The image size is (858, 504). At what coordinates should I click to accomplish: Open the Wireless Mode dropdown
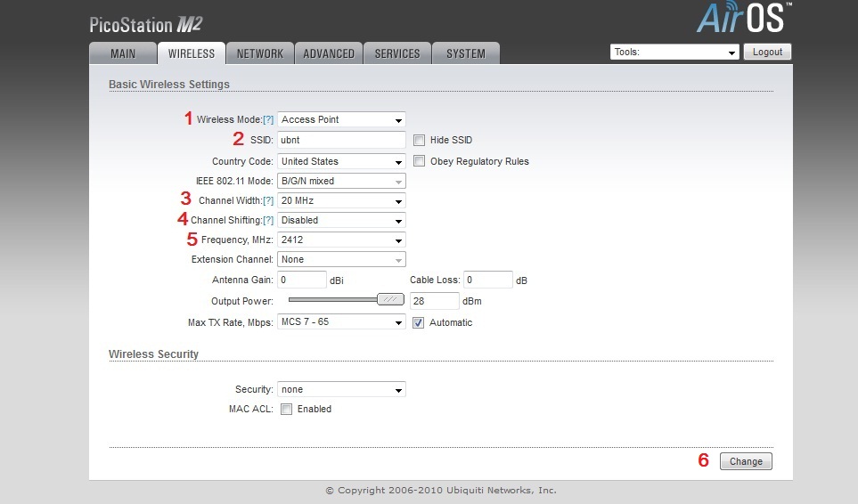tap(341, 119)
